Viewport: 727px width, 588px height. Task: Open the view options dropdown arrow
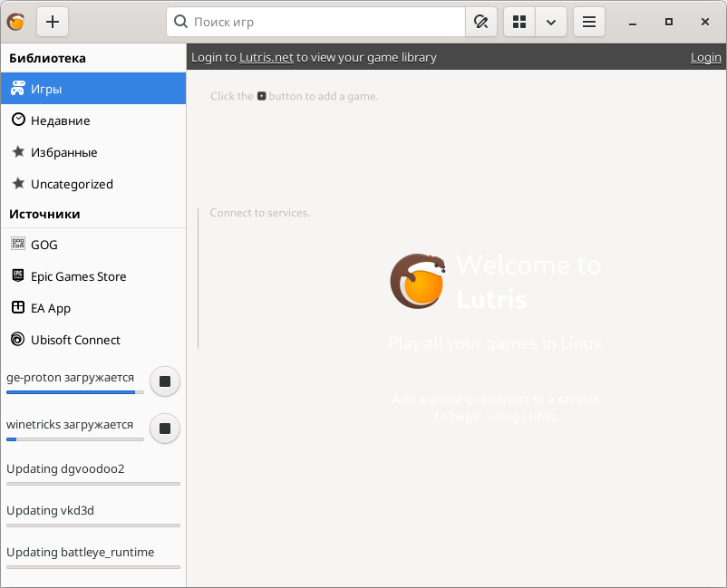(x=551, y=22)
